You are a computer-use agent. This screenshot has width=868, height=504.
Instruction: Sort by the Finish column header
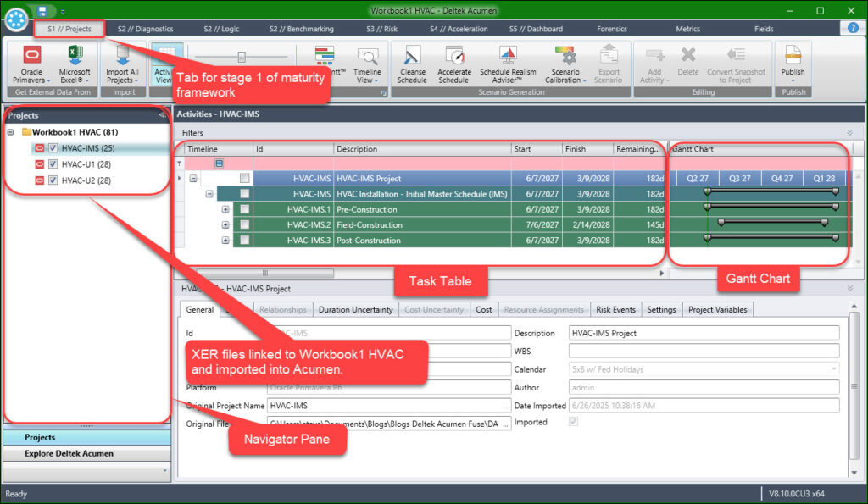click(x=588, y=149)
